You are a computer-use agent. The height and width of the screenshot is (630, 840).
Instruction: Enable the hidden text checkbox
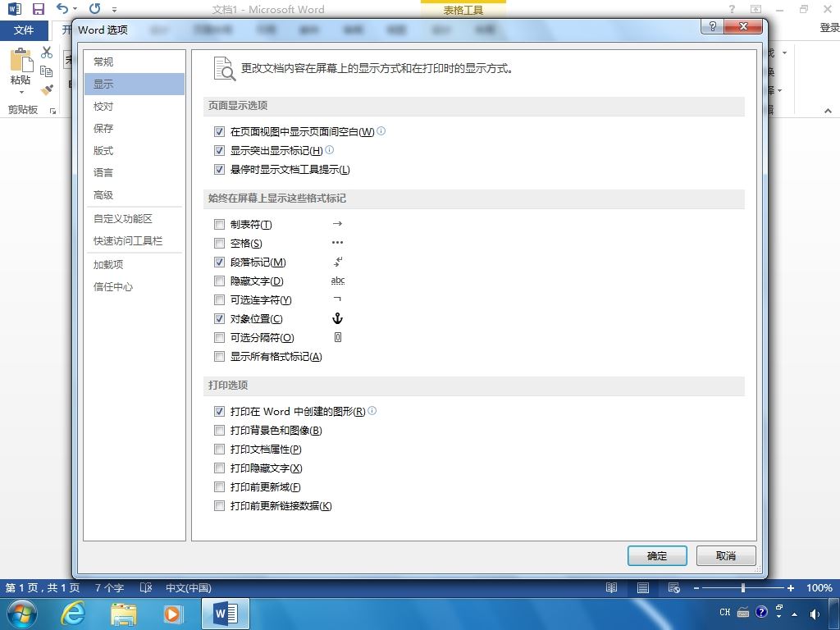pyautogui.click(x=219, y=281)
